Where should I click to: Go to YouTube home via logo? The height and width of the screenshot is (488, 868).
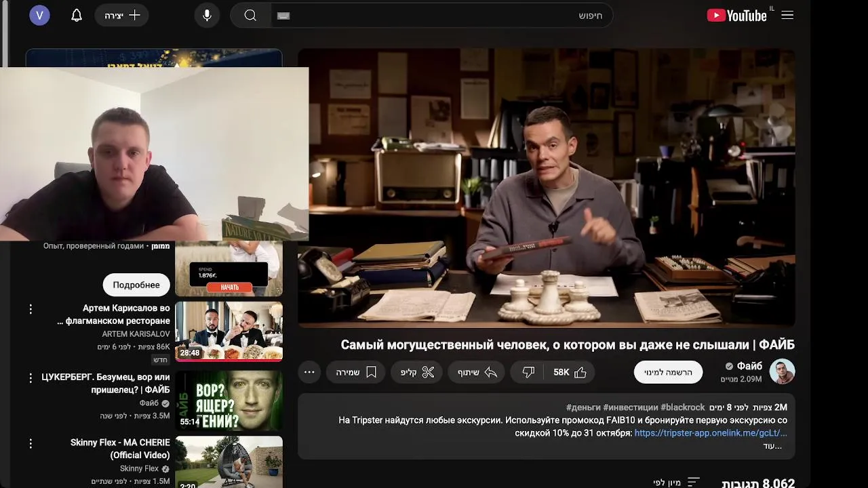736,15
